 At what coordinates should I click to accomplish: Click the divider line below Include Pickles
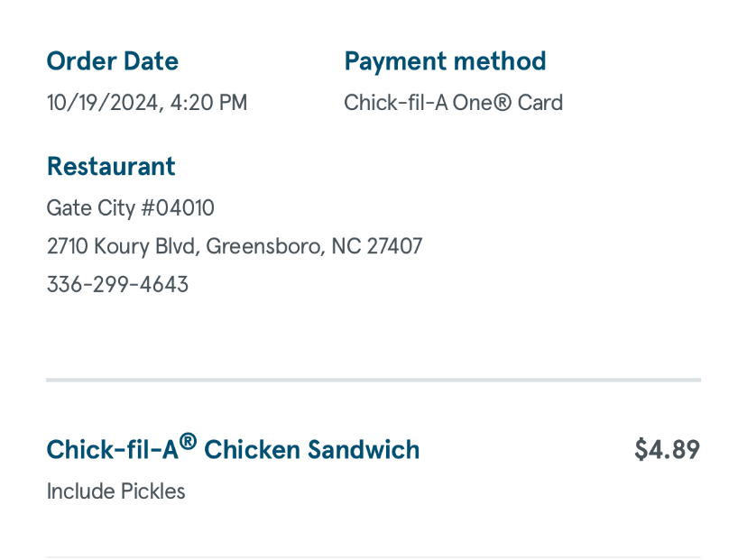[x=373, y=556]
